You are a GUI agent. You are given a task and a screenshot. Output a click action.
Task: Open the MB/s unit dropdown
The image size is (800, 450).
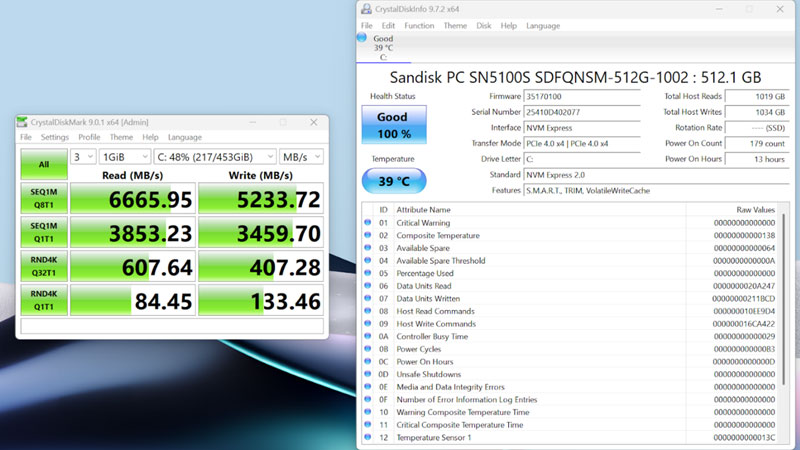[x=301, y=157]
